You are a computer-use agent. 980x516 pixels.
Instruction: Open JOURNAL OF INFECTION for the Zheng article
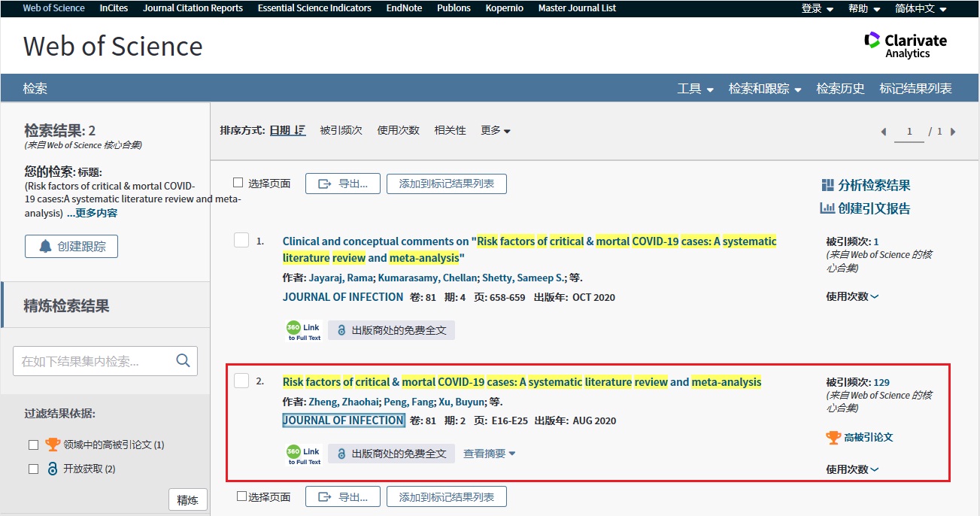point(343,420)
